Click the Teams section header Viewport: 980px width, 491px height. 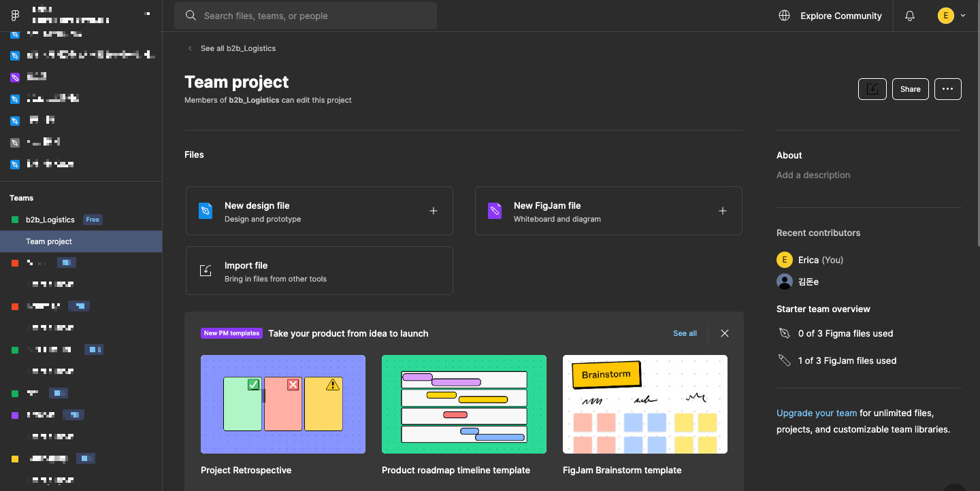point(21,198)
